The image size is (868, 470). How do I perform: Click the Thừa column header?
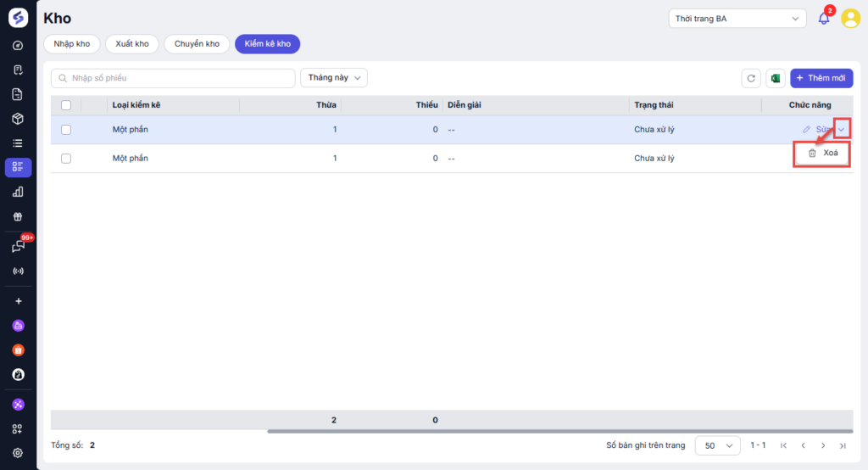[326, 104]
